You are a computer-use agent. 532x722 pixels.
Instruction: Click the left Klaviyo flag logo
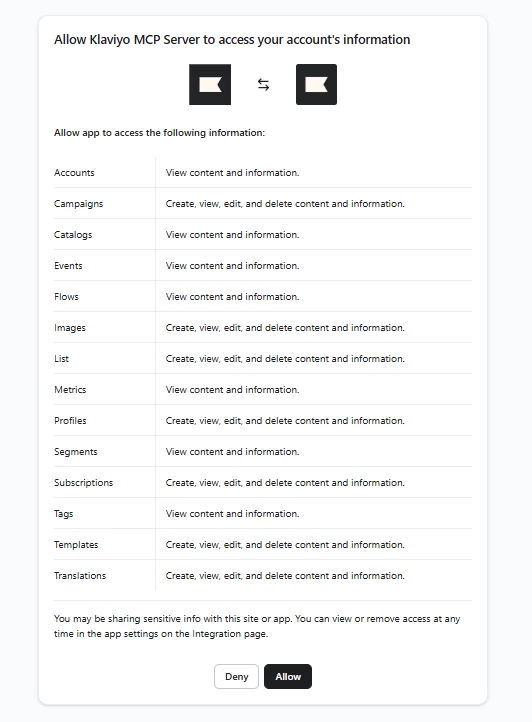[x=210, y=84]
